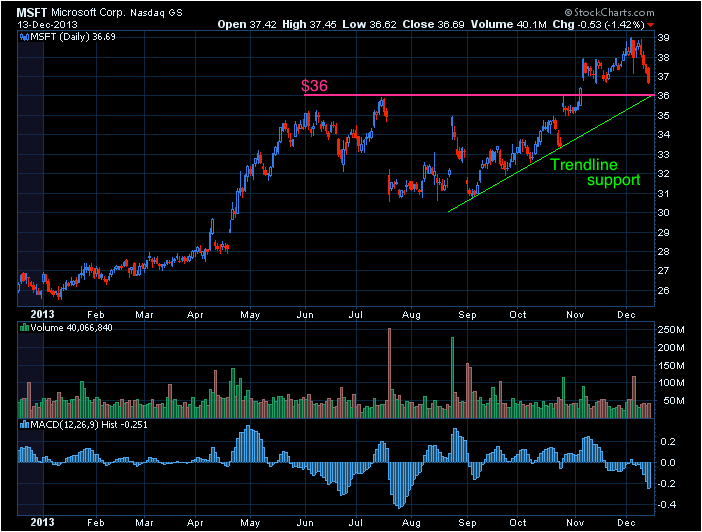Select the Close 36.69 value
This screenshot has width=702, height=532.
pyautogui.click(x=433, y=25)
